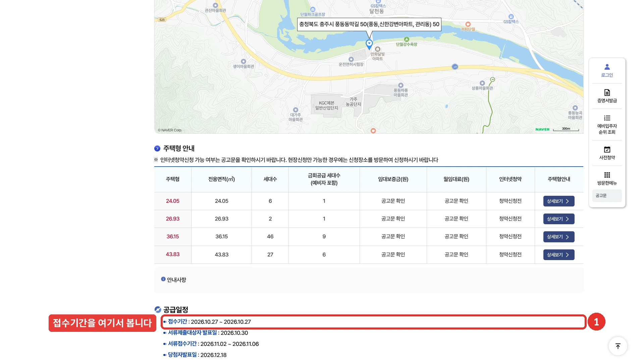Click the address label tooltip on map
644x362 pixels.
[x=369, y=24]
